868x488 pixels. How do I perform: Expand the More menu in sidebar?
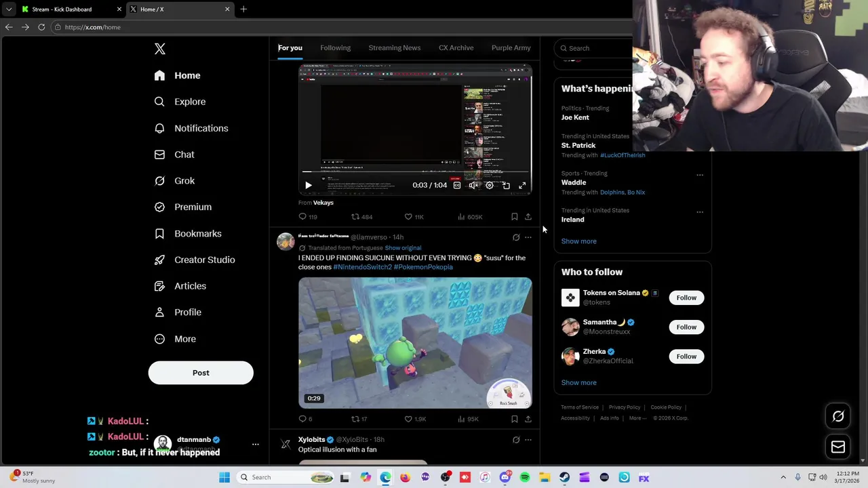point(175,339)
